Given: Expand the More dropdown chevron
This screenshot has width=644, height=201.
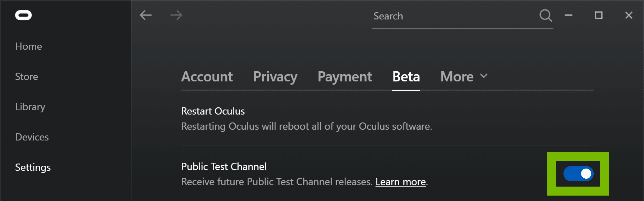Looking at the screenshot, I should (484, 76).
